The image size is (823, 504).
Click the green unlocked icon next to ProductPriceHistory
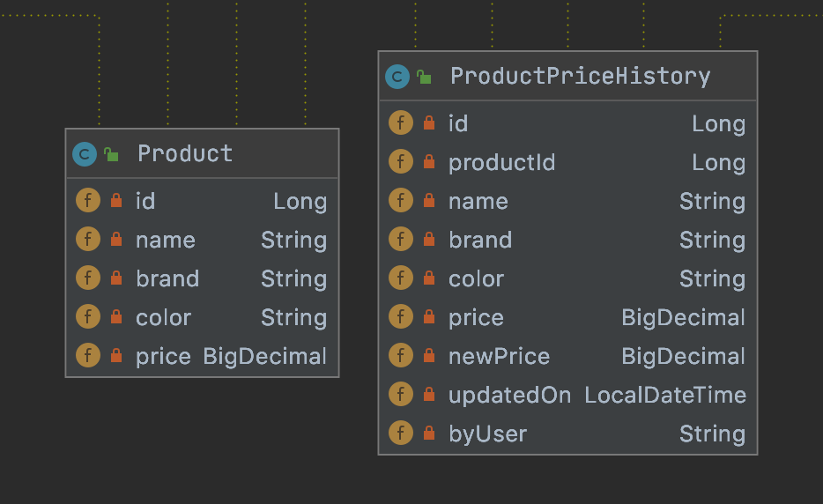pyautogui.click(x=424, y=77)
